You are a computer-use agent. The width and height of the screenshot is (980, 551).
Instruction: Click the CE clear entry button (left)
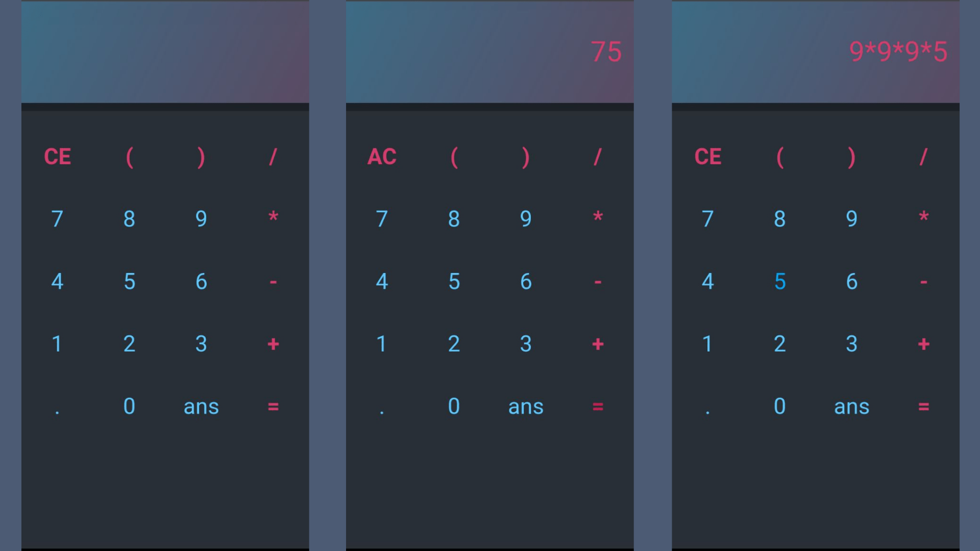(x=57, y=156)
